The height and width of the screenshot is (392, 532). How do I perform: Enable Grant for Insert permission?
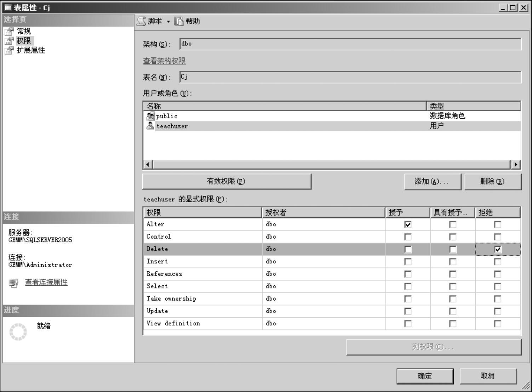(408, 262)
